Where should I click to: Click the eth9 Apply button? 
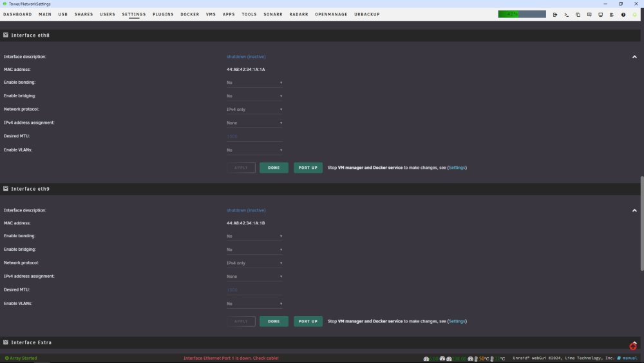(x=241, y=322)
